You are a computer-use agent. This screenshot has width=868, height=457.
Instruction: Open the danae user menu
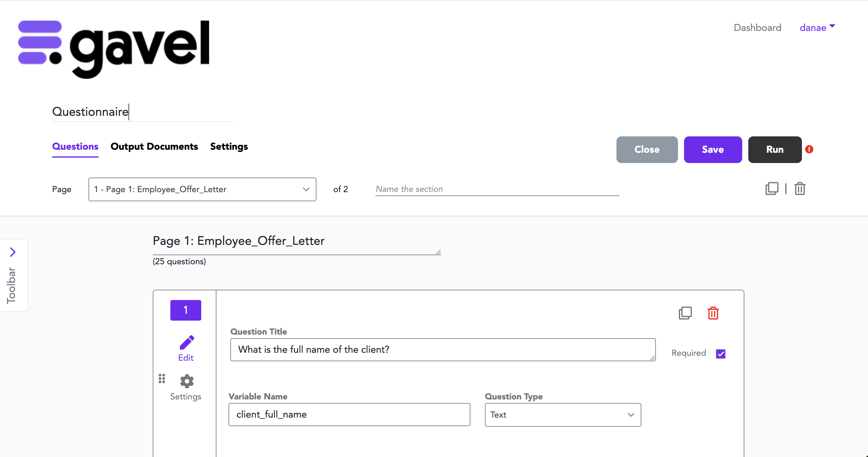[817, 28]
